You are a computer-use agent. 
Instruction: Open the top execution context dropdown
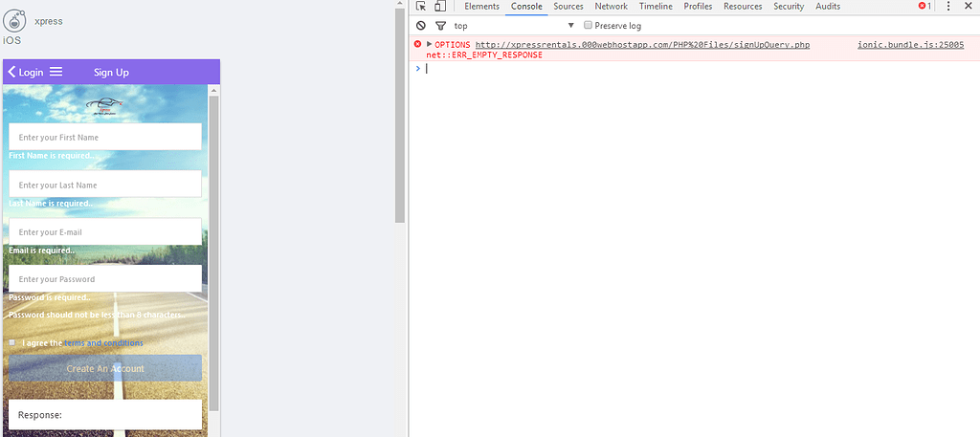[x=514, y=26]
